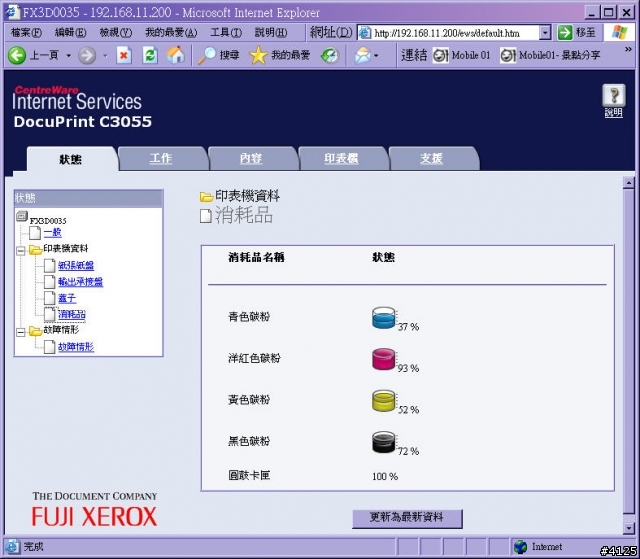Click the Mobile 01 links bar shortcut
640x559 pixels.
pos(462,55)
